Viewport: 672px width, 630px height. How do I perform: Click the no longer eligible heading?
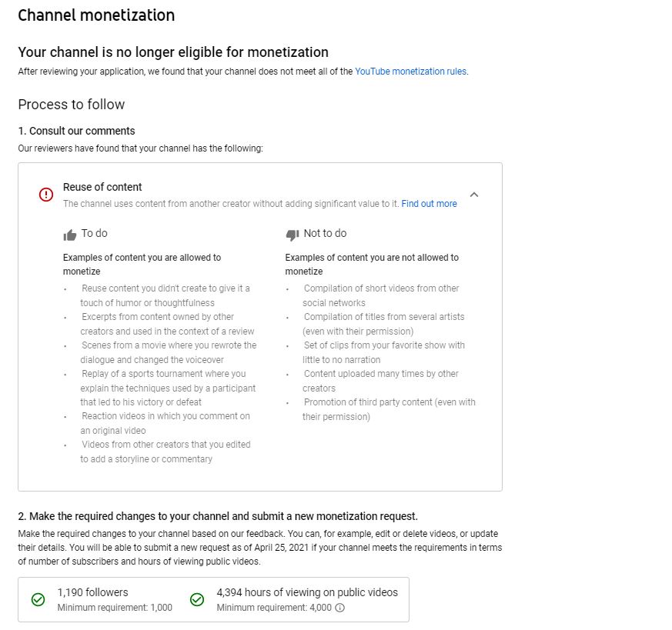coord(173,52)
